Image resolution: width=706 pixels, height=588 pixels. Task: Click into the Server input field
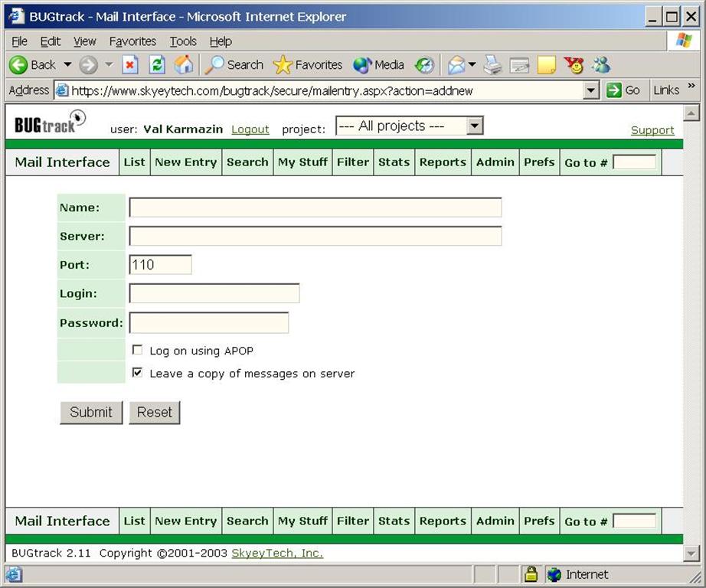click(315, 236)
